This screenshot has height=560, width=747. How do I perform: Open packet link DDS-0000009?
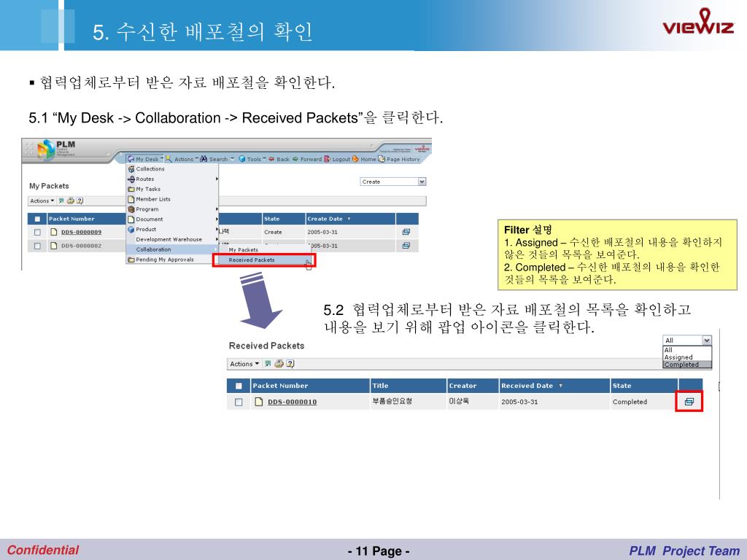point(82,232)
